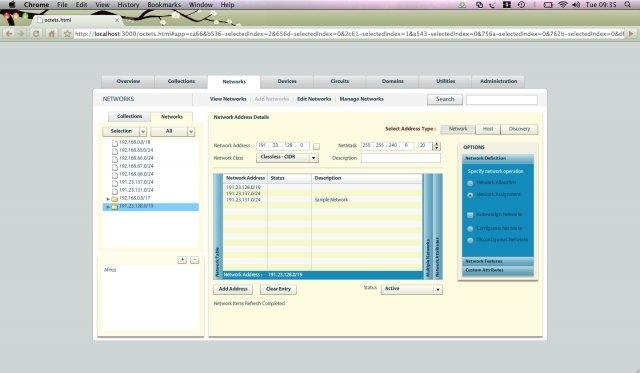Reload the page with the refresh icon
Image resolution: width=640 pixels, height=373 pixels.
pos(36,34)
